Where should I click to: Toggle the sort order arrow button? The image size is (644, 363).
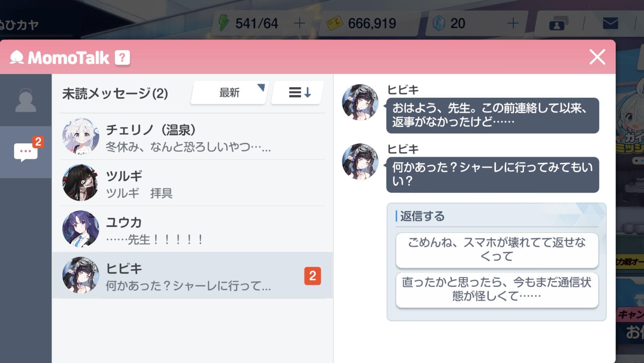298,93
